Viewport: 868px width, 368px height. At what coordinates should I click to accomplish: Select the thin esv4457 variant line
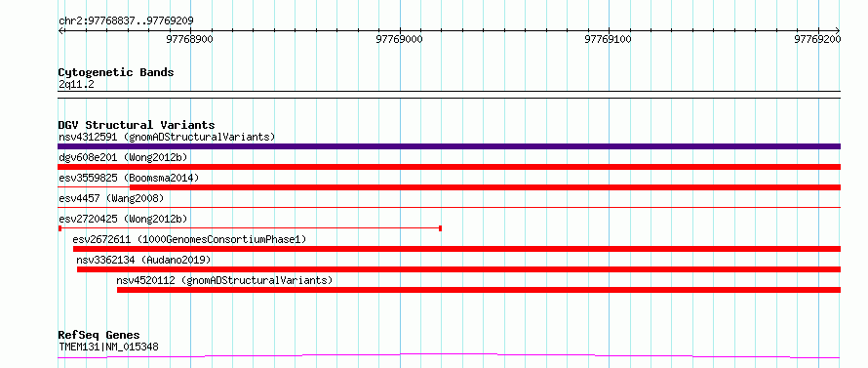pyautogui.click(x=449, y=207)
